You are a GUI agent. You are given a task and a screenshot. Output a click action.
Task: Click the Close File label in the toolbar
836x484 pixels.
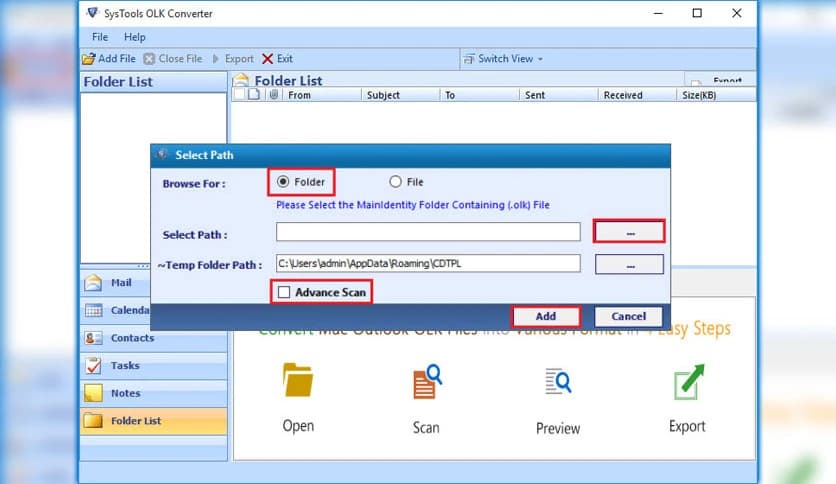click(180, 59)
